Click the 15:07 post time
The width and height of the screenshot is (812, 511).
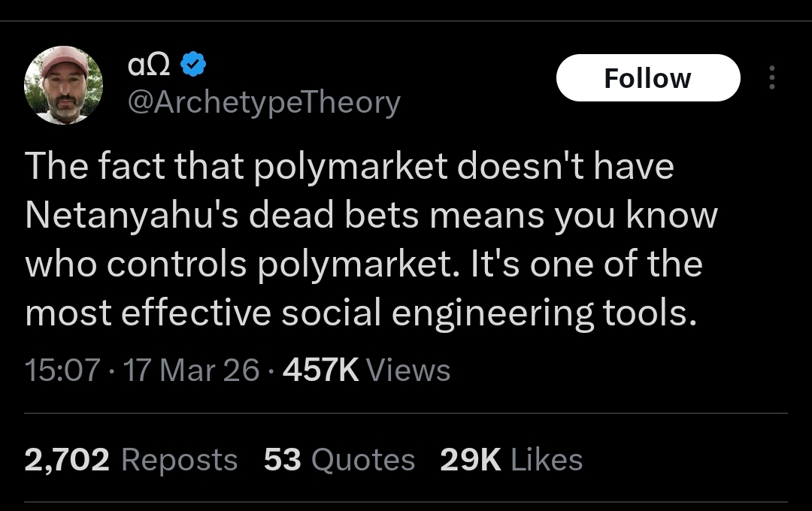[62, 370]
